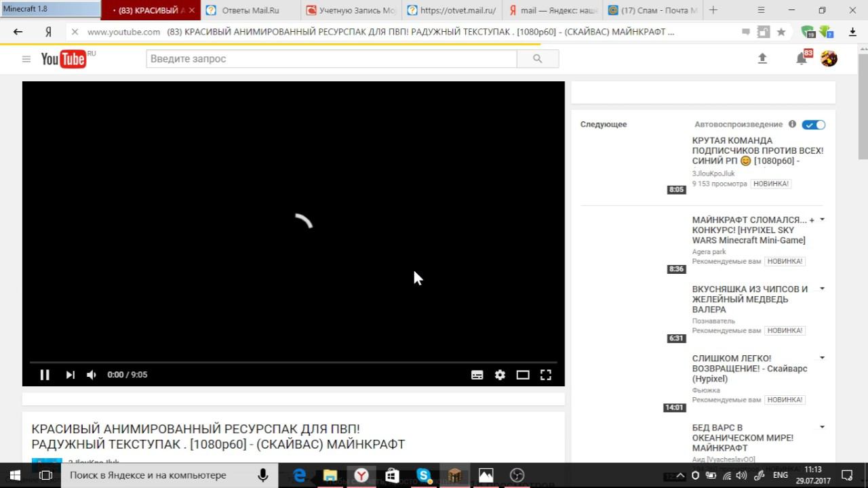Pause the video with the player pause button
The height and width of the screenshot is (488, 868).
[x=45, y=375]
